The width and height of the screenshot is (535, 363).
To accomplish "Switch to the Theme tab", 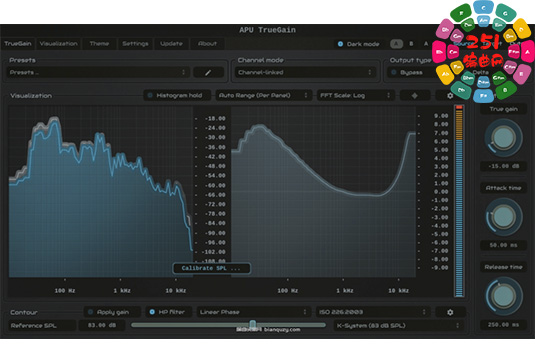I will (x=99, y=44).
